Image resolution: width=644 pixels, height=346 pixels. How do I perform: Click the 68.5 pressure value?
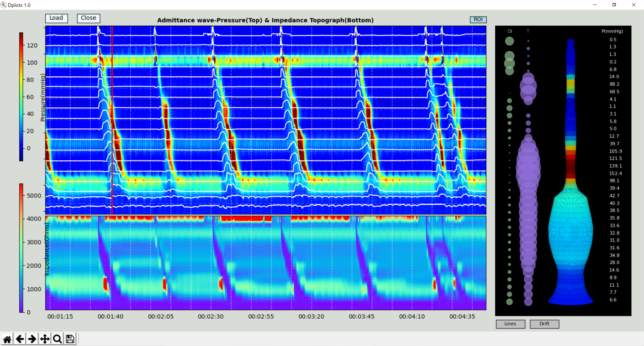click(614, 92)
